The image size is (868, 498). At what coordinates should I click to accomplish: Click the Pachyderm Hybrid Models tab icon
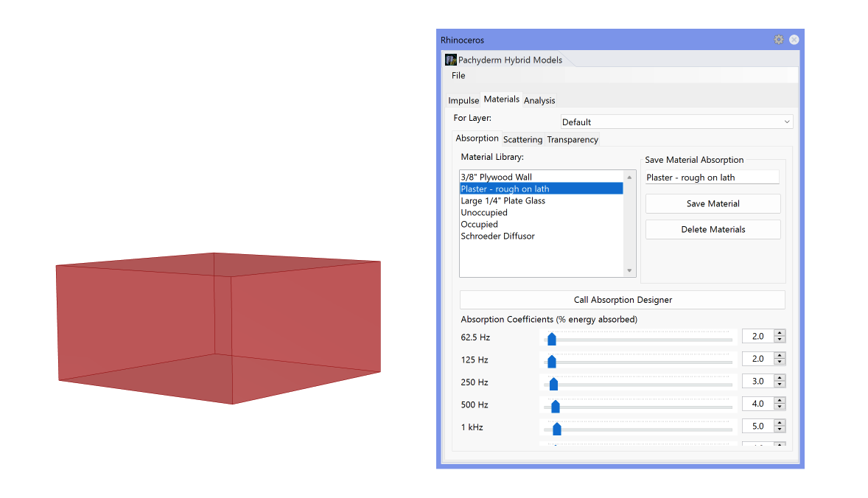click(x=451, y=60)
